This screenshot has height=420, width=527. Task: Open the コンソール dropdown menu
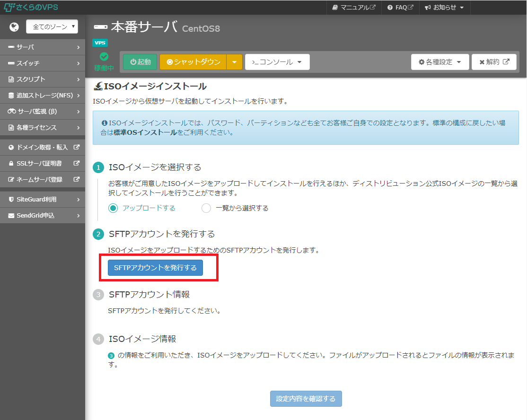277,62
